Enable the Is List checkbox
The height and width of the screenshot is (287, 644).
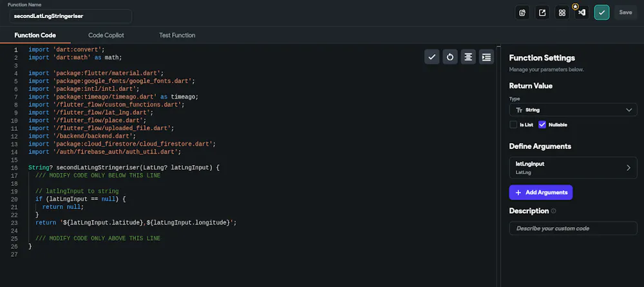pos(513,124)
